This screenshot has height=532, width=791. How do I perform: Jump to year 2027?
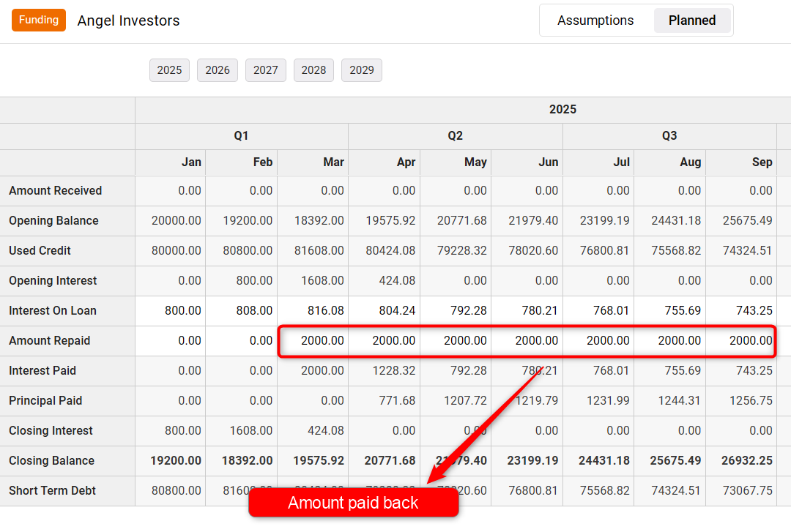click(x=266, y=70)
